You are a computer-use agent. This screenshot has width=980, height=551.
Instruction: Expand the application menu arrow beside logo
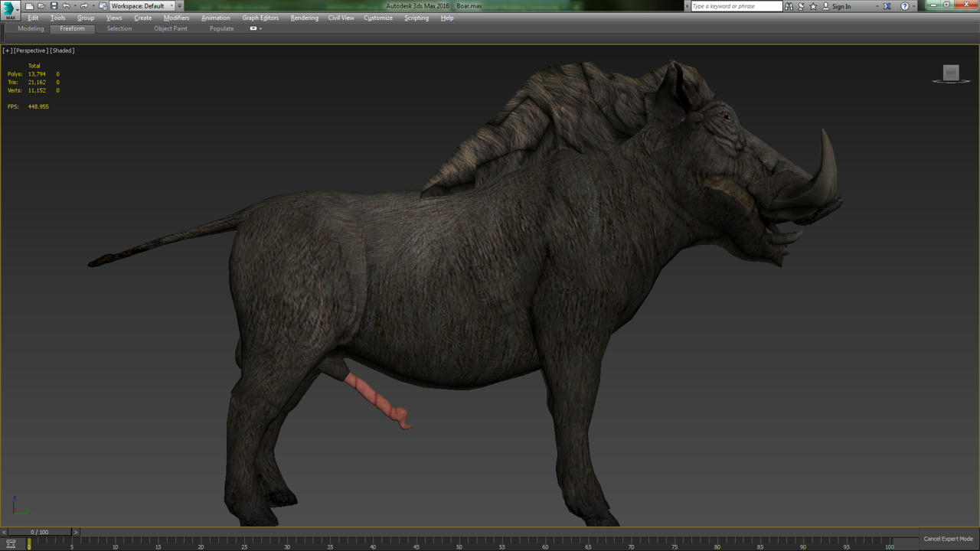(x=18, y=10)
